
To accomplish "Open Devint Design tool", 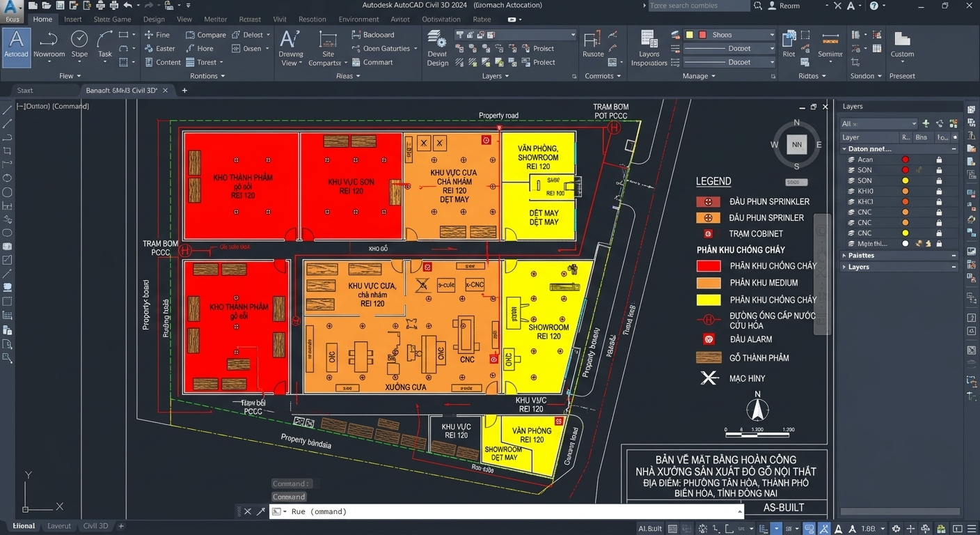I will (x=437, y=47).
